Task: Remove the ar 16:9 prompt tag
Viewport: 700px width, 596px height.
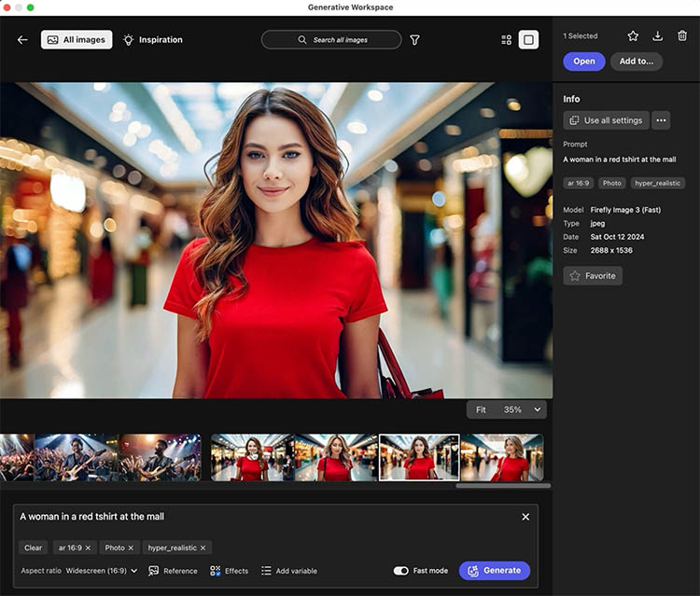Action: (88, 547)
